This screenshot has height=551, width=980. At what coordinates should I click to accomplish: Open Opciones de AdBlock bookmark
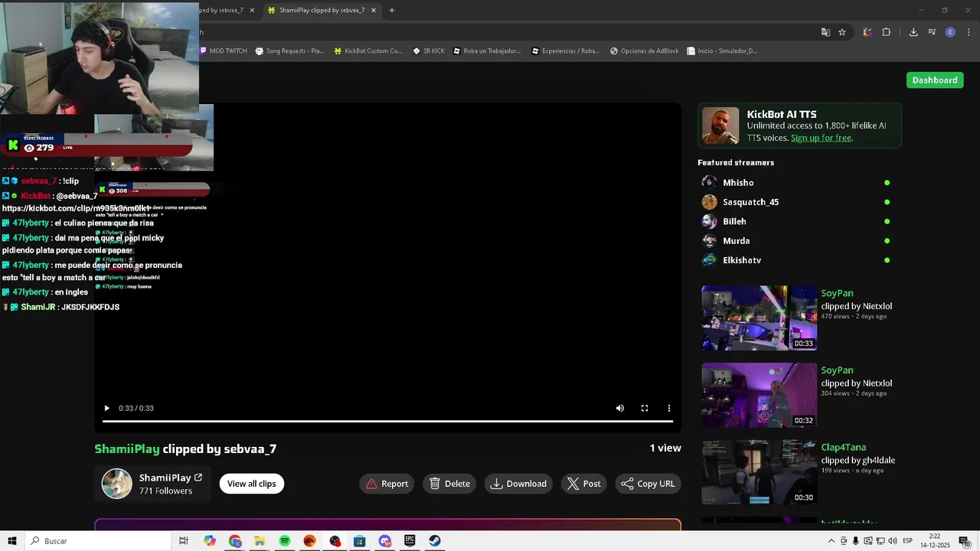click(645, 51)
